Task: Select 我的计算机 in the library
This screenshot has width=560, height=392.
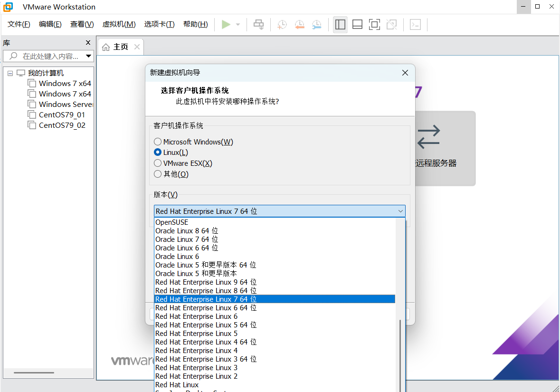Action: 46,73
